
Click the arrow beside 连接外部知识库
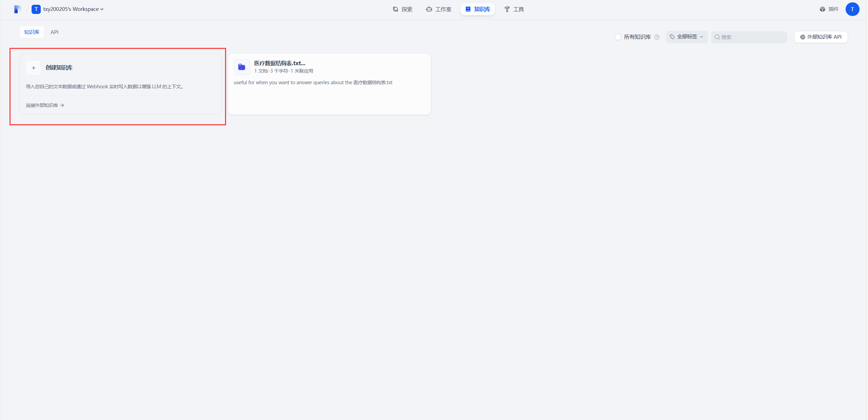coord(62,105)
